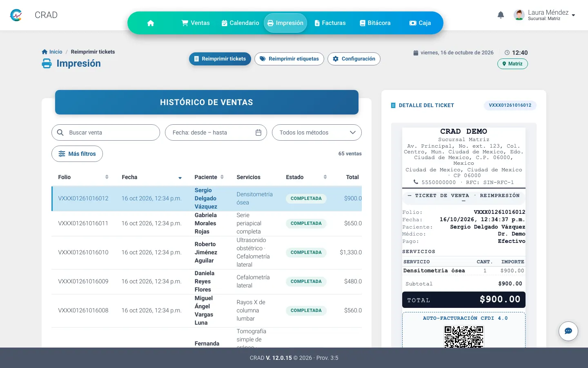Focus the Buscar venta search field

pos(106,132)
